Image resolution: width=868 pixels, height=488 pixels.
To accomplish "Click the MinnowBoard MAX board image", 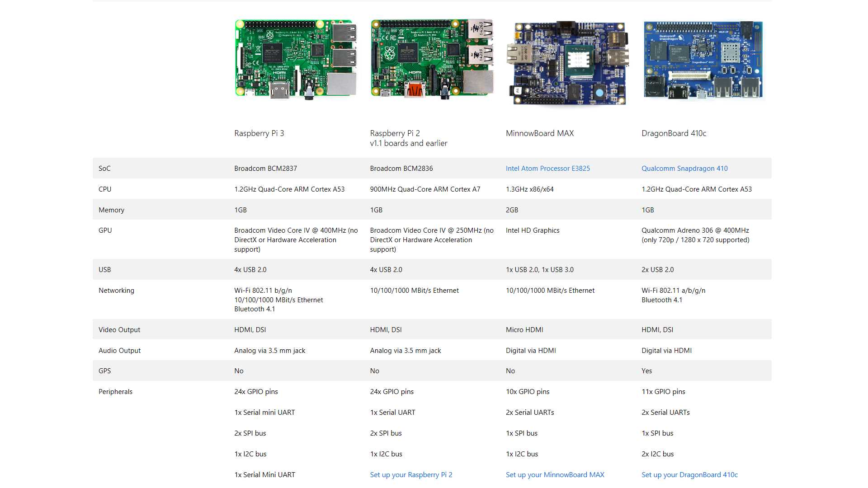I will 567,63.
